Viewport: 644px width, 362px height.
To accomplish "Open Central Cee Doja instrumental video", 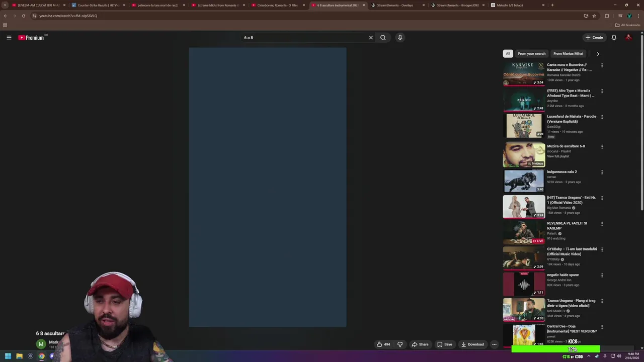I will pos(524,335).
